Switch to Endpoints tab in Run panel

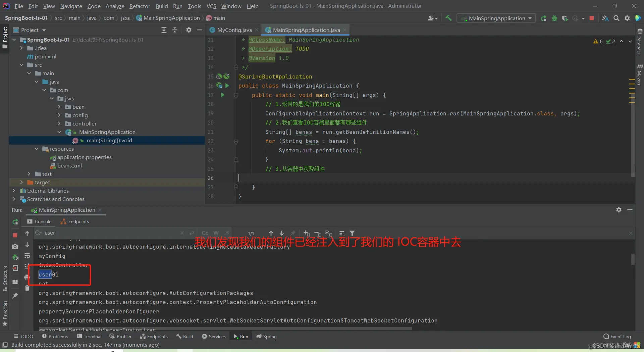click(75, 221)
